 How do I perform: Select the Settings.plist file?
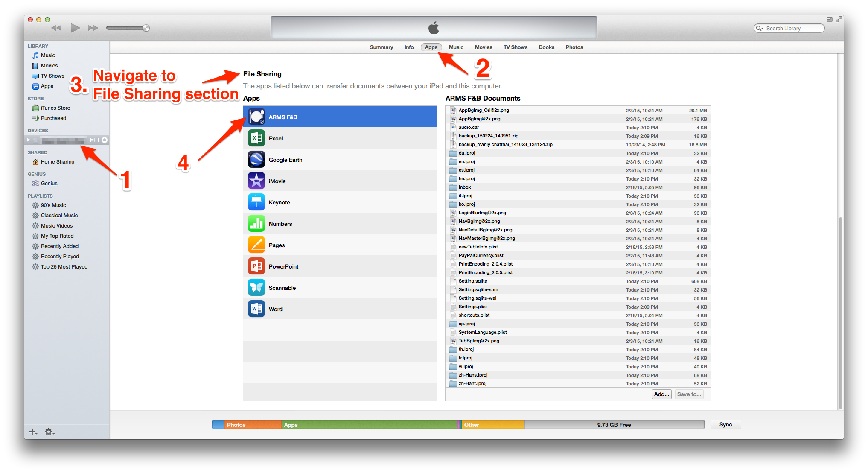click(x=578, y=307)
